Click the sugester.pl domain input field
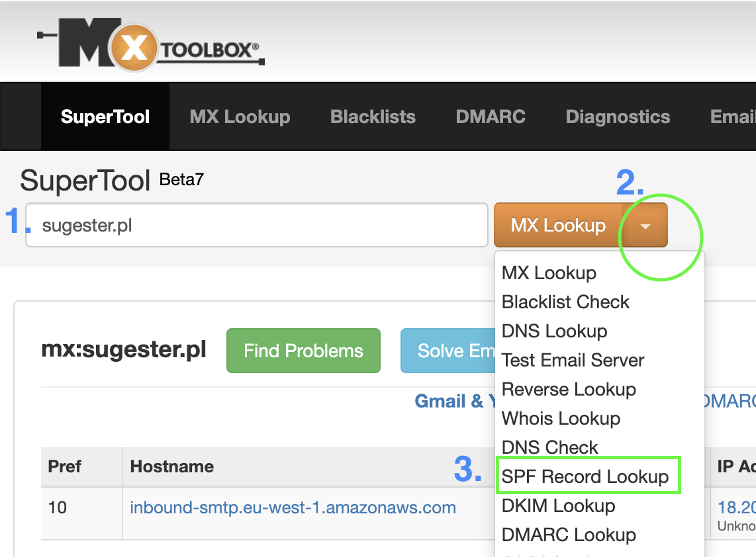Image resolution: width=756 pixels, height=557 pixels. (256, 225)
